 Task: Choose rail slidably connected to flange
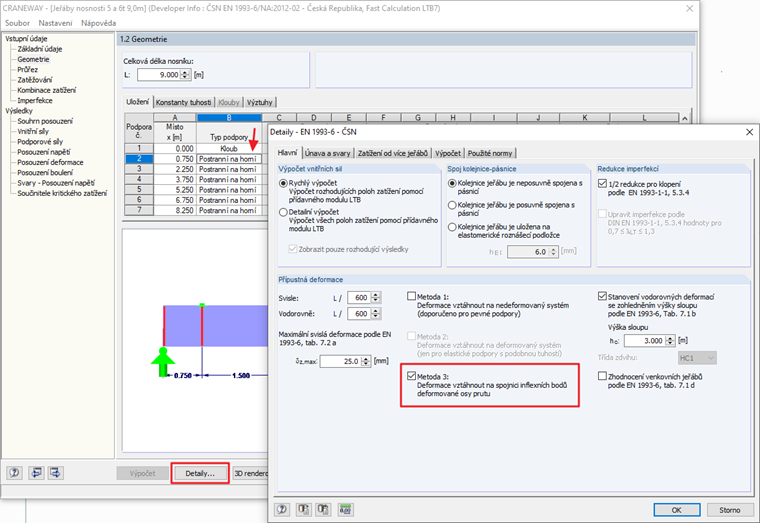click(x=452, y=205)
